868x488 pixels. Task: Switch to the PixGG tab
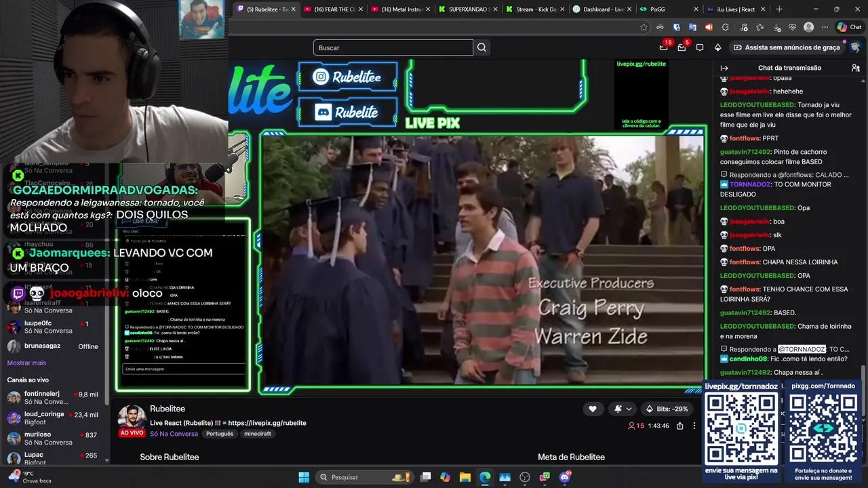pos(669,9)
